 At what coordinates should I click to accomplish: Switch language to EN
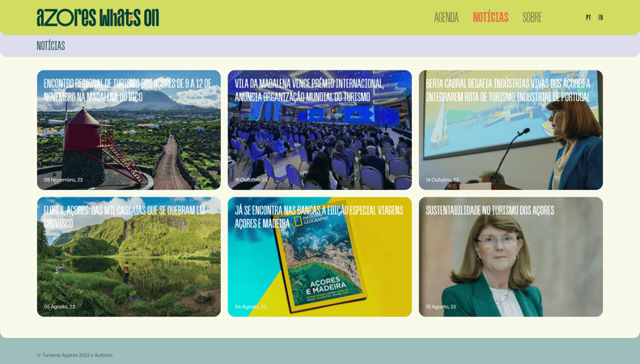click(600, 18)
